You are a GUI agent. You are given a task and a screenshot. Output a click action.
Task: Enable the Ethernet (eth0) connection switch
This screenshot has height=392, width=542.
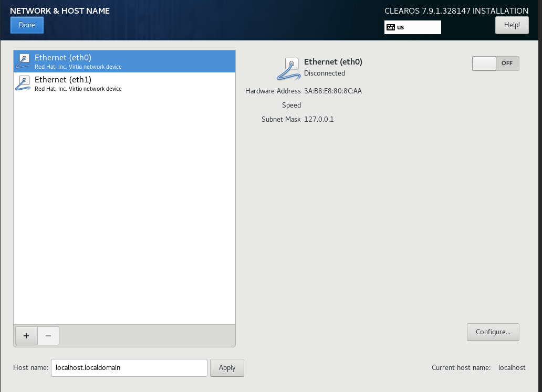tap(495, 63)
